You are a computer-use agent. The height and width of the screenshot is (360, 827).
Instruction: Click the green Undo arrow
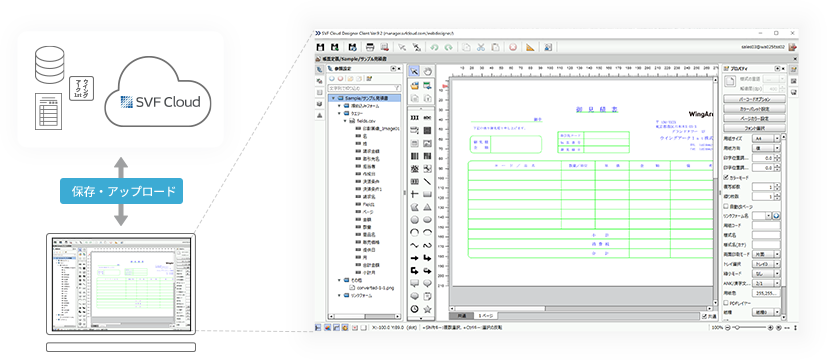434,47
